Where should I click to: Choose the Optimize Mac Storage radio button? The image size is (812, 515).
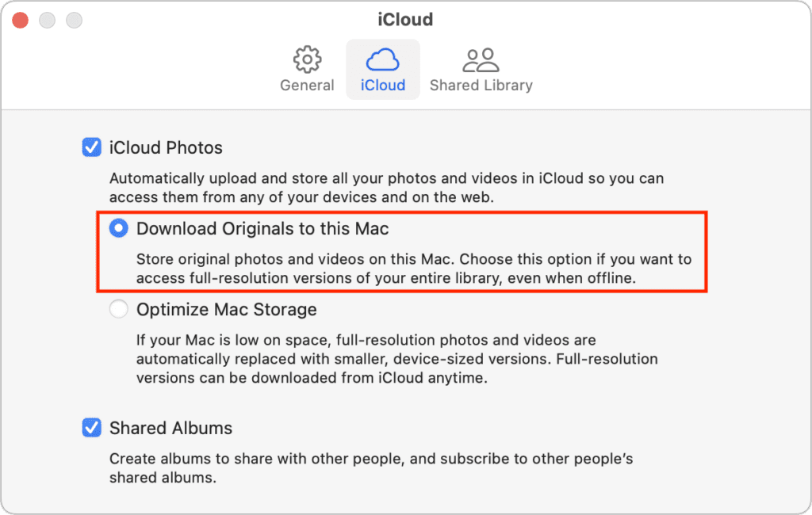(119, 309)
